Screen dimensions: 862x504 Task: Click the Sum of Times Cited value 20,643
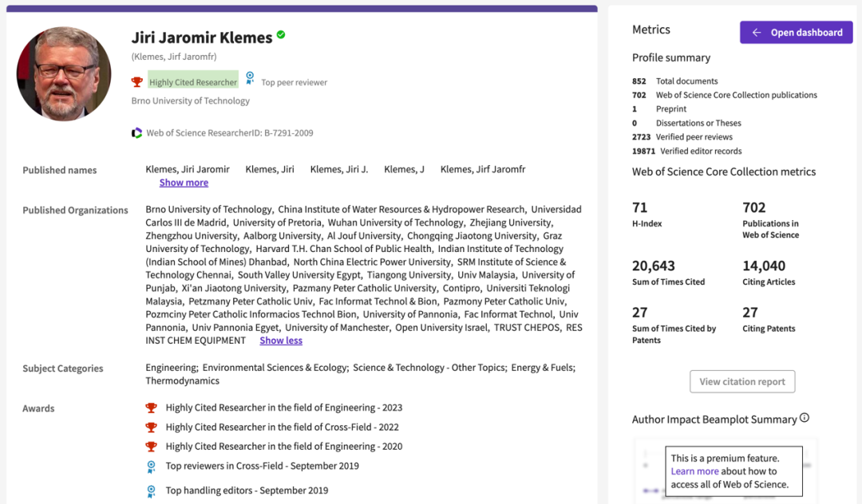coord(654,266)
